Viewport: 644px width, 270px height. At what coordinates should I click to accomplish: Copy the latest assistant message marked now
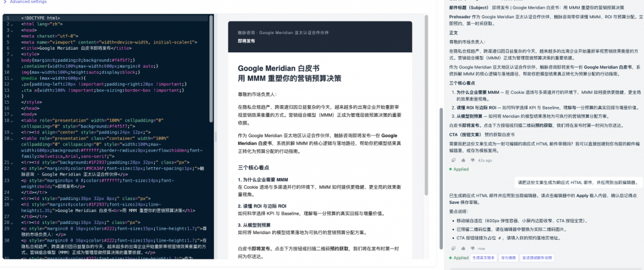tap(453, 249)
